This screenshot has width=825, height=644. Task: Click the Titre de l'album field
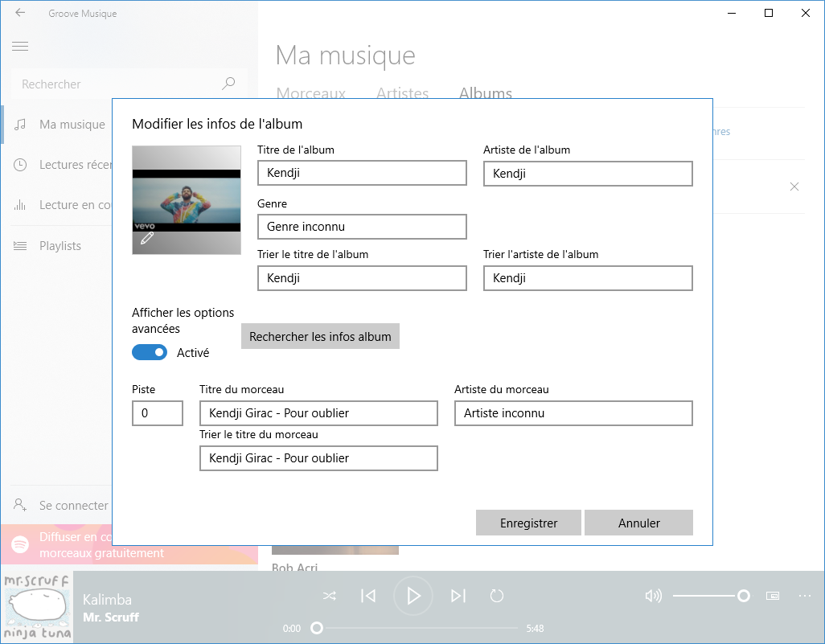coord(362,173)
